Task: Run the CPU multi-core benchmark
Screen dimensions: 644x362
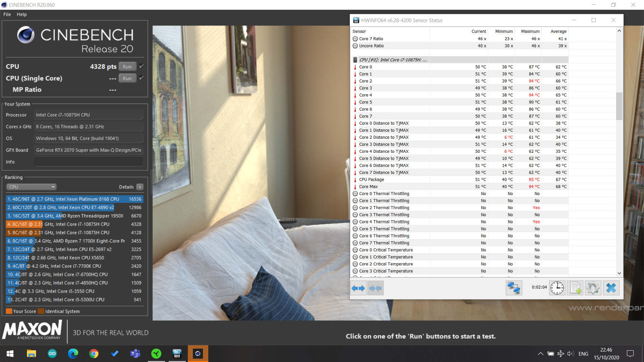Action: [x=127, y=66]
